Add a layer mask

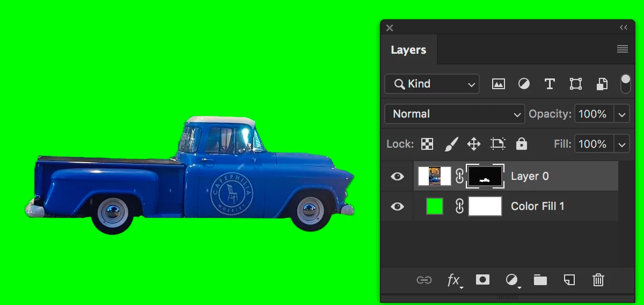point(482,280)
